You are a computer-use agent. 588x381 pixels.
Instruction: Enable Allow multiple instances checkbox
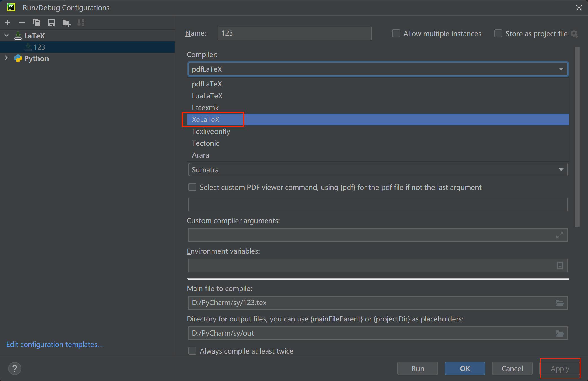click(x=396, y=34)
